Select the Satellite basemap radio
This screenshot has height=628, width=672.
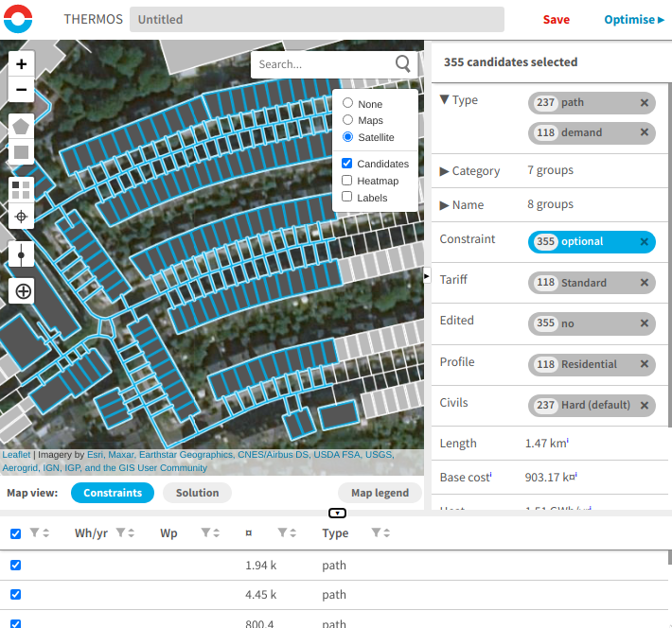[x=347, y=136]
